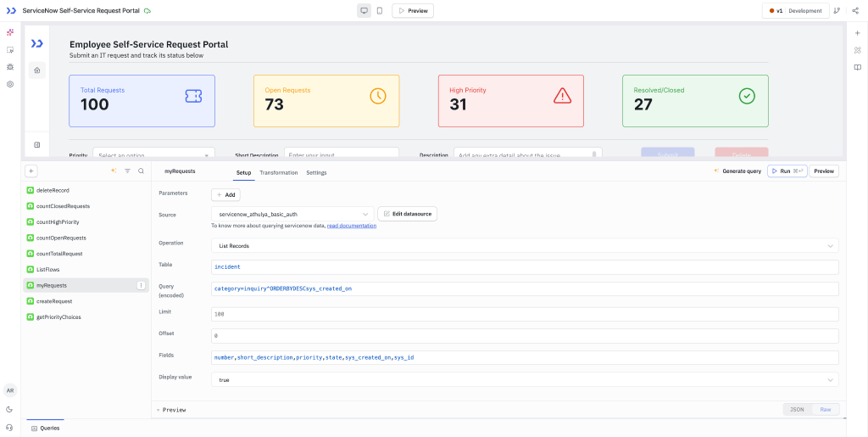Run the myRequests query

(787, 171)
